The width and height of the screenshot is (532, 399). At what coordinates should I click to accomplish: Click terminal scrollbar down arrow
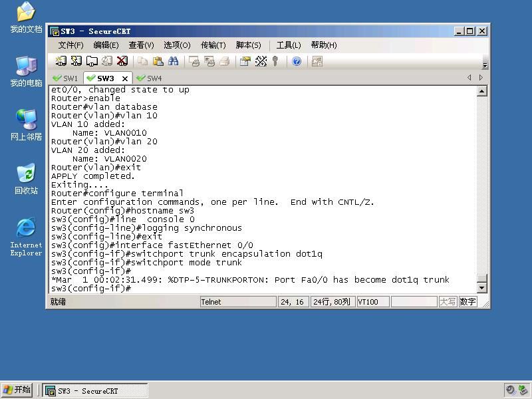(481, 288)
